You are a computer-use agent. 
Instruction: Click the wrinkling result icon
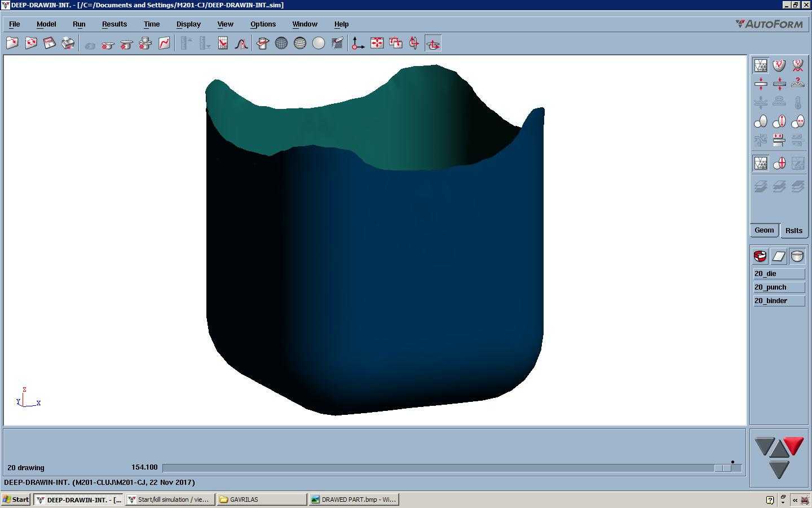click(798, 65)
